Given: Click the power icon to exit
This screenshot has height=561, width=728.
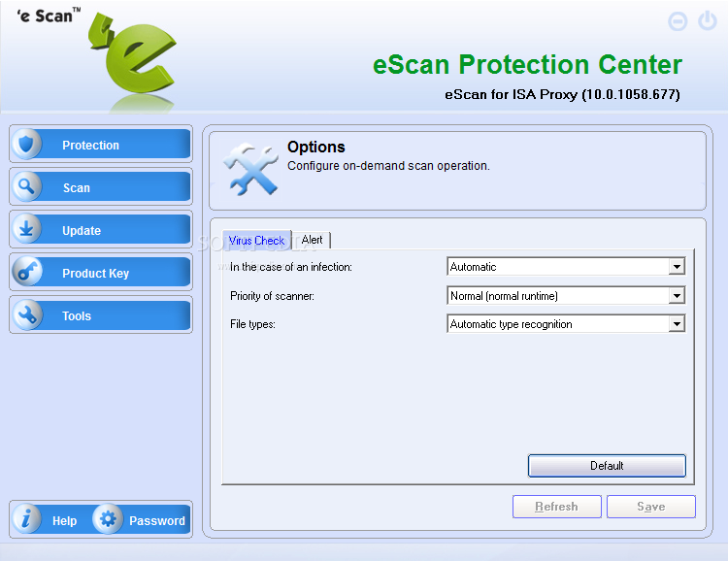Looking at the screenshot, I should pyautogui.click(x=708, y=21).
